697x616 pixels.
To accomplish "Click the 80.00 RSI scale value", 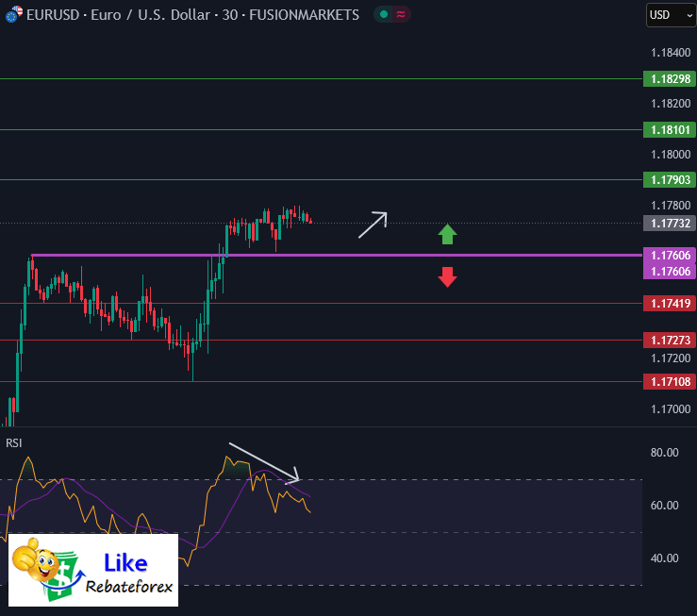I will (x=665, y=453).
